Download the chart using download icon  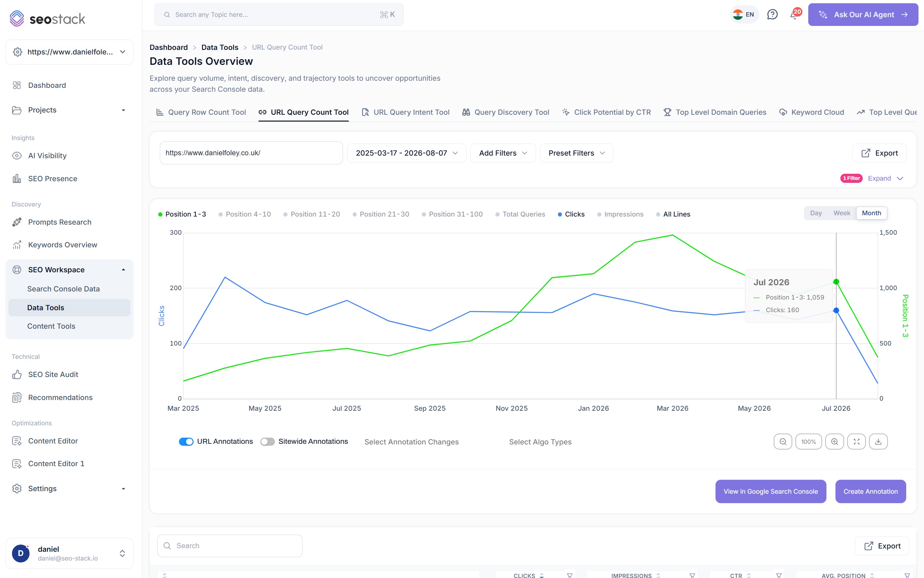878,442
